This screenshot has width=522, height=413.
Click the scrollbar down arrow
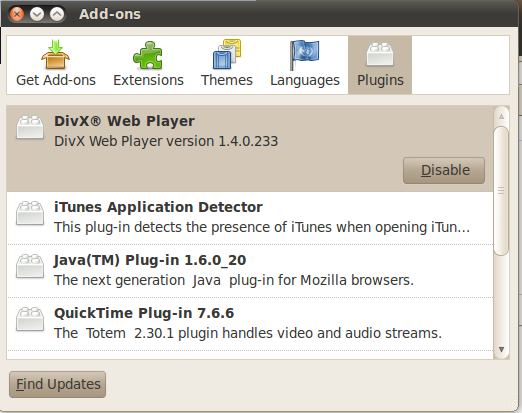pyautogui.click(x=501, y=350)
